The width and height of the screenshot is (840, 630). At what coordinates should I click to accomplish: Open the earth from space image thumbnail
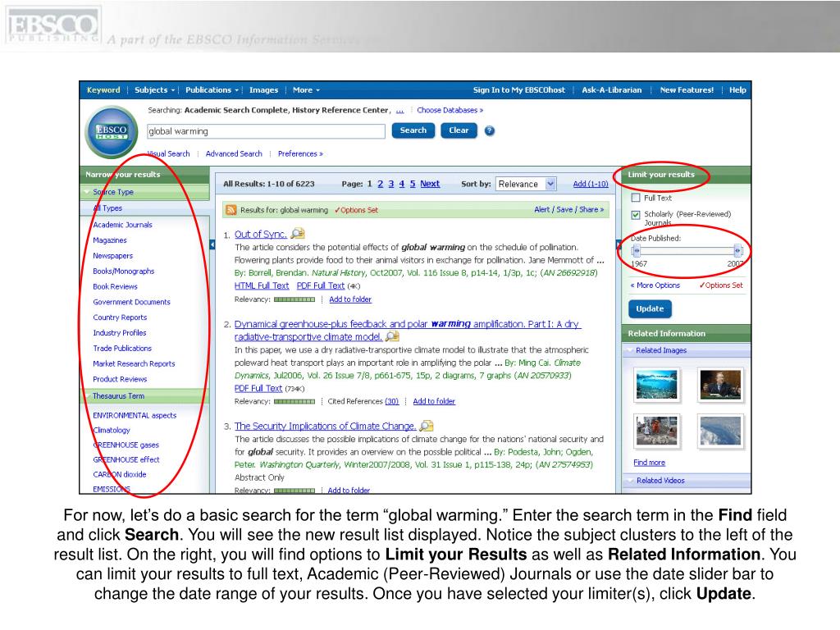(720, 431)
